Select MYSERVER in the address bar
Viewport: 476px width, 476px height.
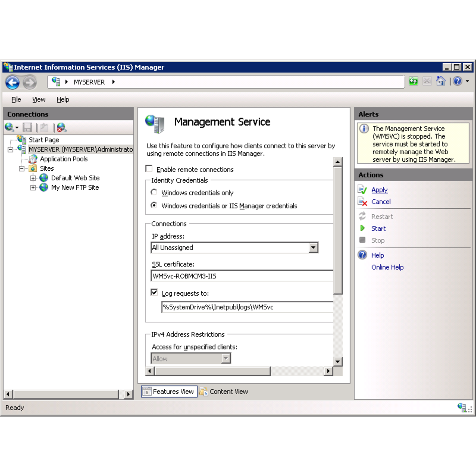(x=89, y=82)
